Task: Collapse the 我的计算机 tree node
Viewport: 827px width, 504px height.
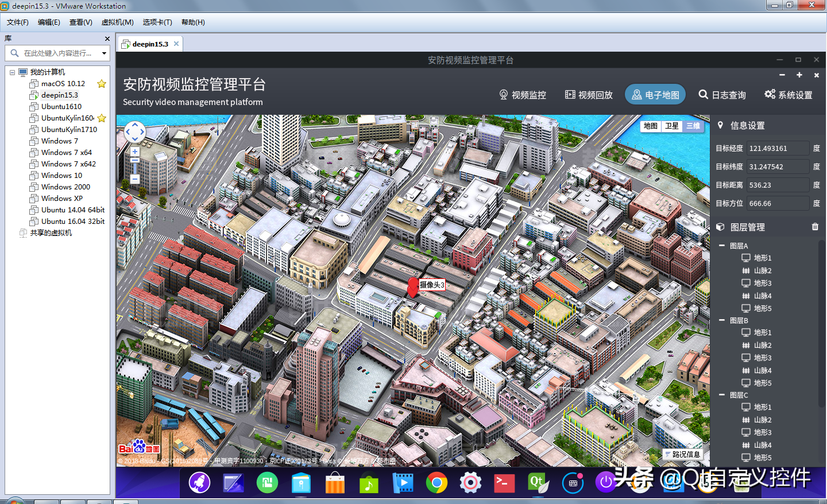Action: [12, 72]
